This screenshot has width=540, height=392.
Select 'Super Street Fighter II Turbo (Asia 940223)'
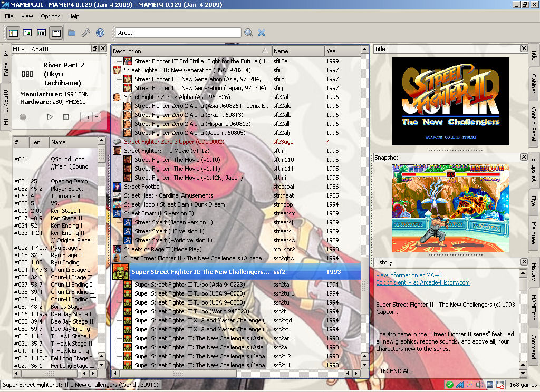click(236, 285)
